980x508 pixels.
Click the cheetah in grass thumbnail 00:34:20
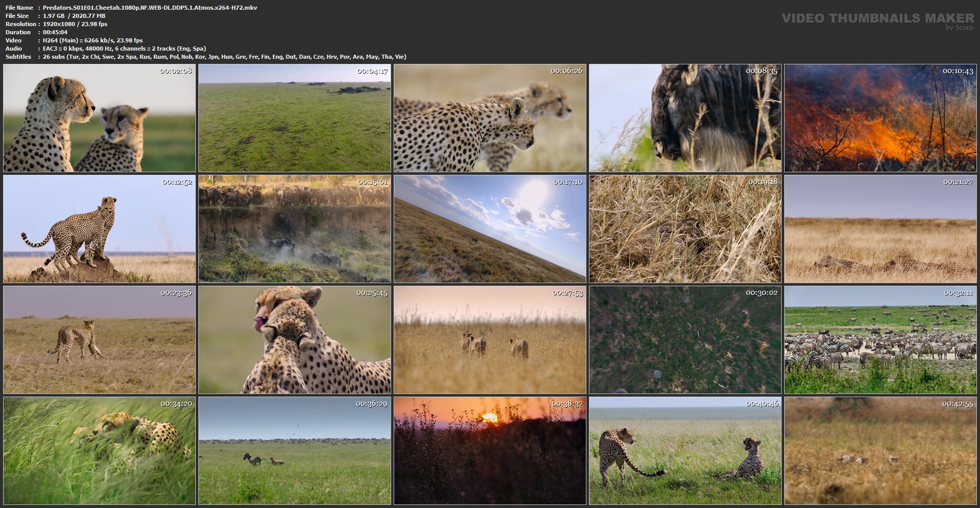coord(99,451)
